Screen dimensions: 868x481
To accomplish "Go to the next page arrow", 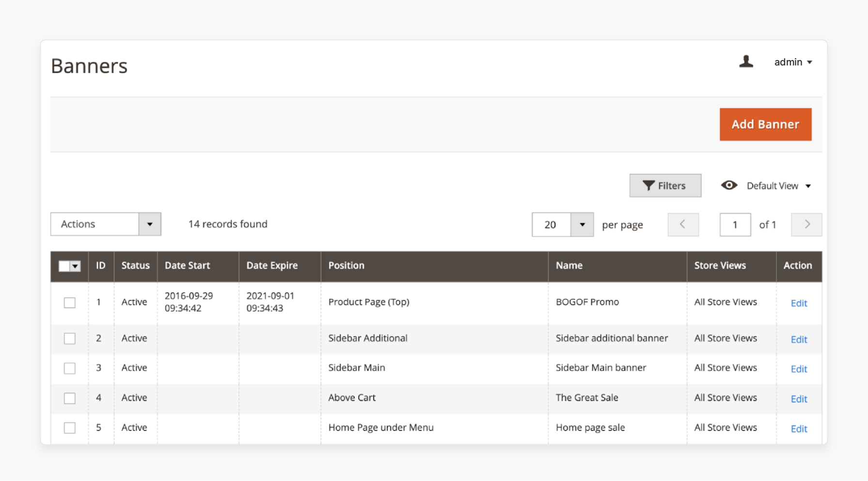I will coord(806,225).
